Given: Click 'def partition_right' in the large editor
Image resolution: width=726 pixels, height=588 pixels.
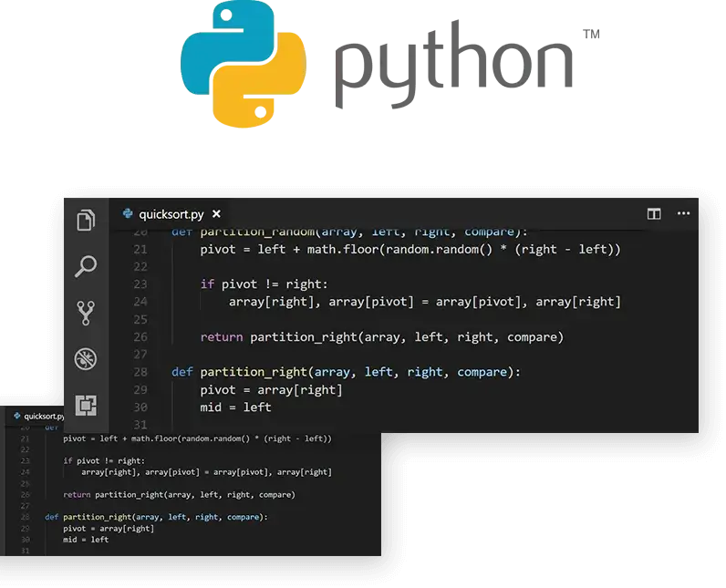Looking at the screenshot, I should 239,373.
